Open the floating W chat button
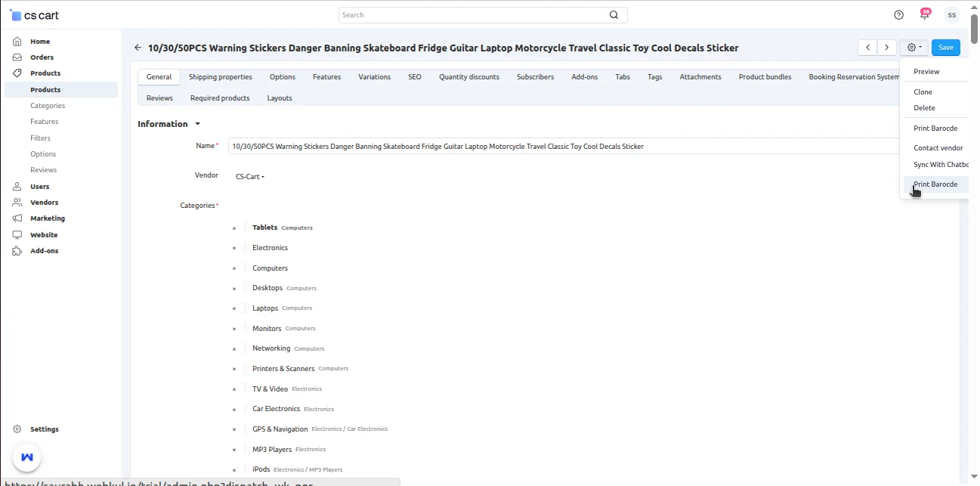 click(x=27, y=457)
